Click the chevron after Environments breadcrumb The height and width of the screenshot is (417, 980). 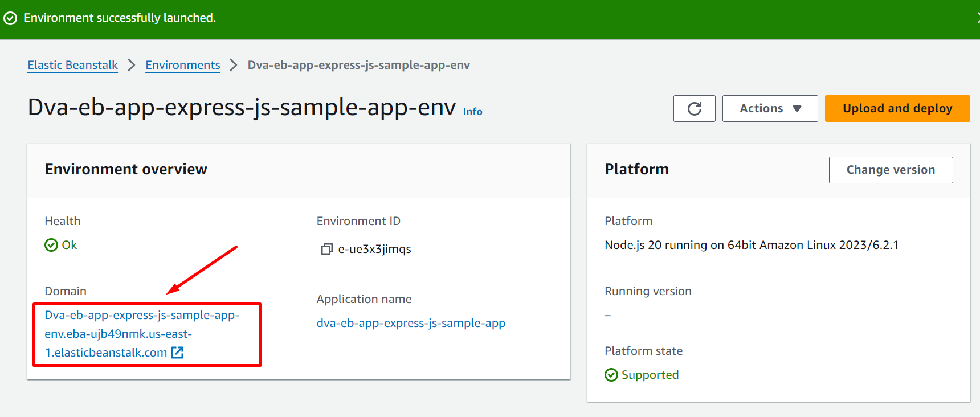[234, 65]
